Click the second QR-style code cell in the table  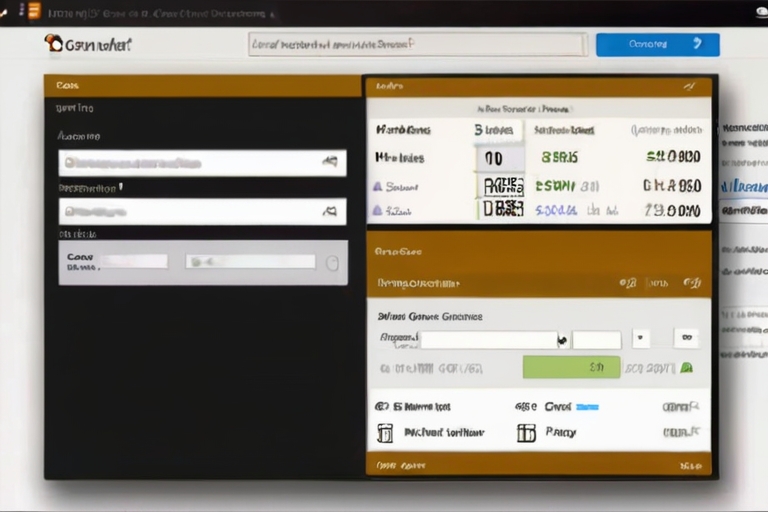point(504,209)
